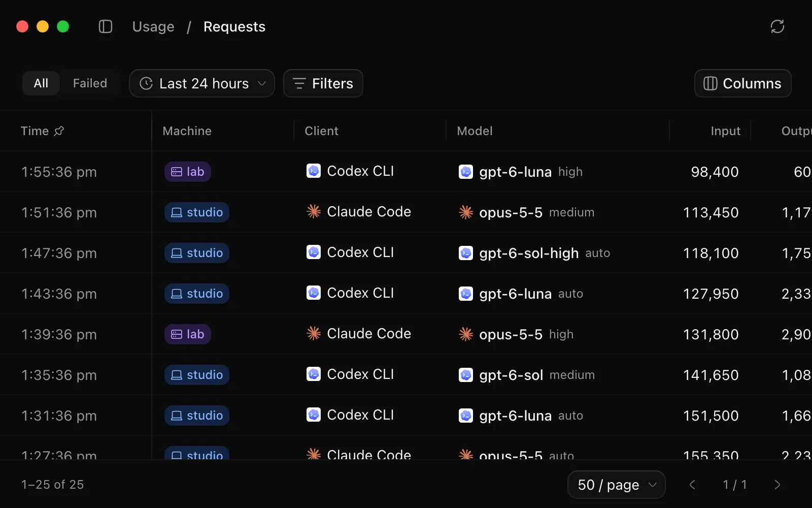Toggle the sidebar panel icon

[x=106, y=26]
